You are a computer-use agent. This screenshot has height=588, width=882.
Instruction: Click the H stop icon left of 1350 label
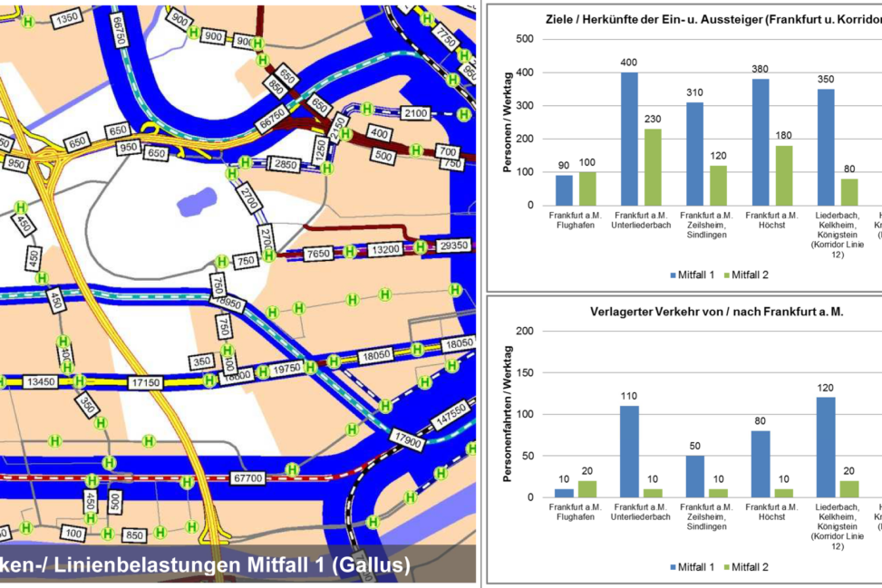coord(29,23)
